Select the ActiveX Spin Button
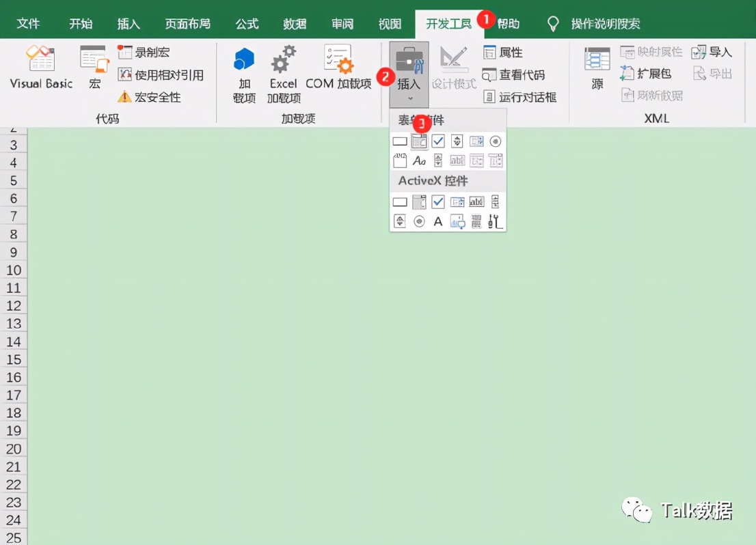Screen dimensions: 756x545 (400, 221)
